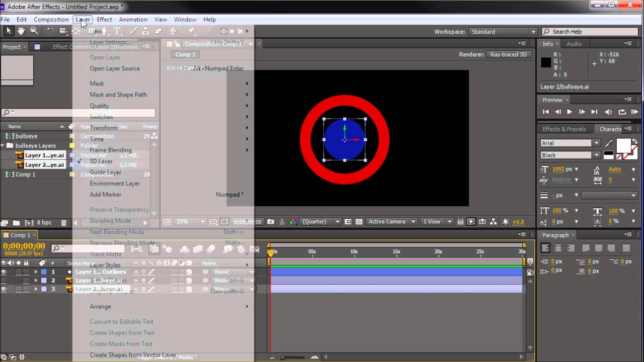Image resolution: width=644 pixels, height=362 pixels.
Task: Toggle the 3D cube switch for layer 3
Action: (x=189, y=289)
